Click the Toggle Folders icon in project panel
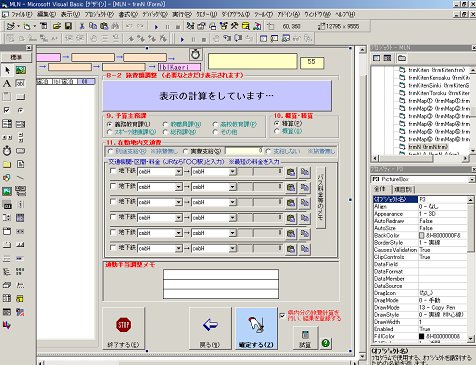 coord(402,58)
